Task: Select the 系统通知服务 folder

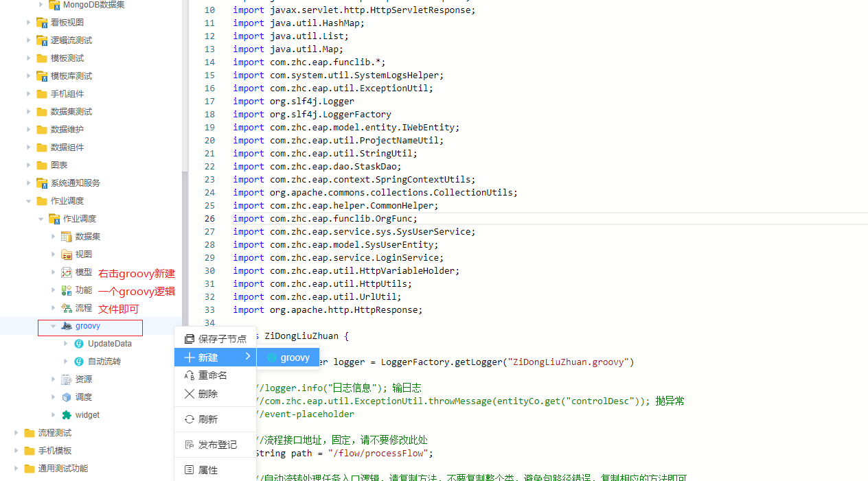Action: click(75, 183)
